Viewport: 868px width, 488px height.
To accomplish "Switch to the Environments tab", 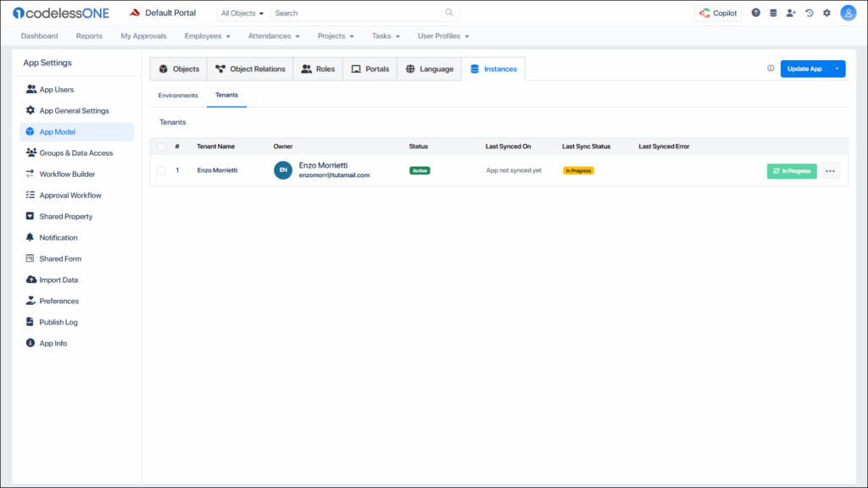I will 178,96.
